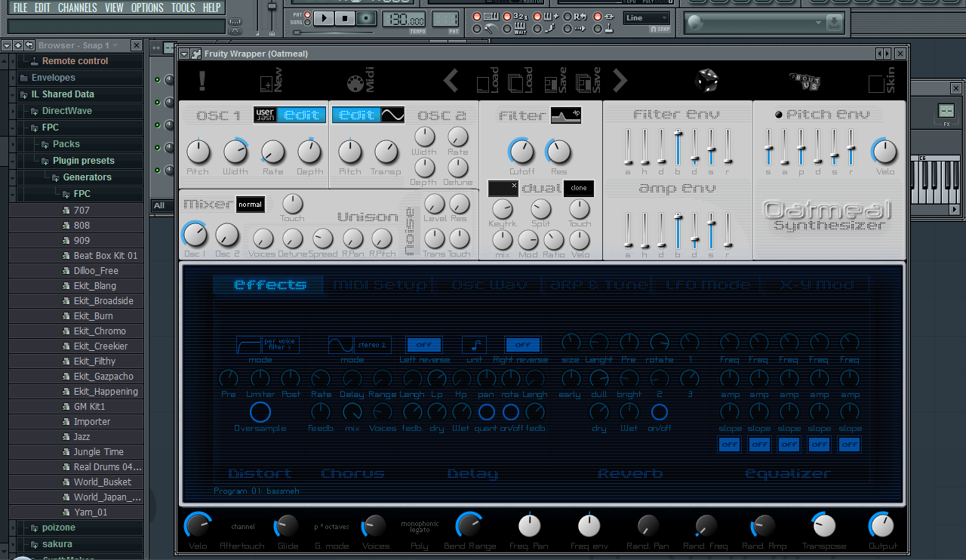This screenshot has width=966, height=560.
Task: Click the Filter Env sustain slider
Action: 711,147
